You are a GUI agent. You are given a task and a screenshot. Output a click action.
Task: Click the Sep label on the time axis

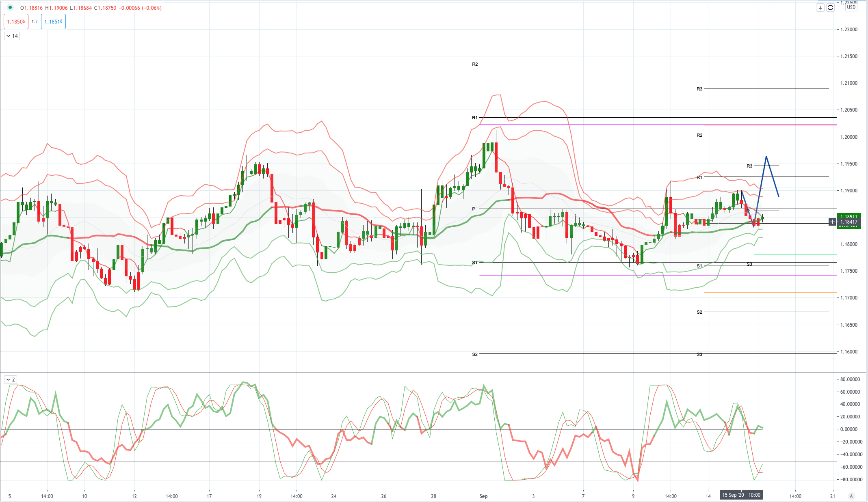coord(483,496)
